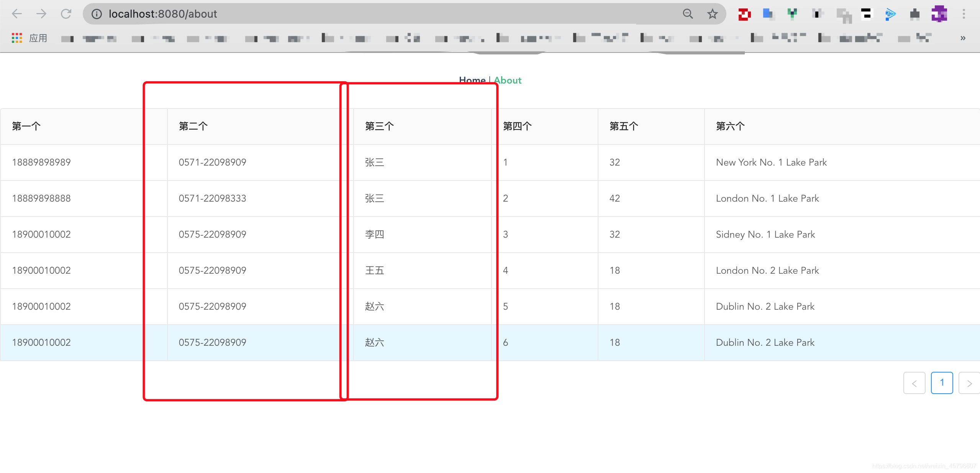Click the browser back arrow

[x=17, y=14]
